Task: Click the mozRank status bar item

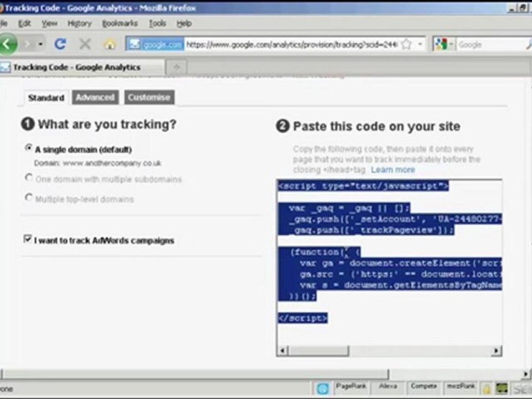Action: click(461, 386)
